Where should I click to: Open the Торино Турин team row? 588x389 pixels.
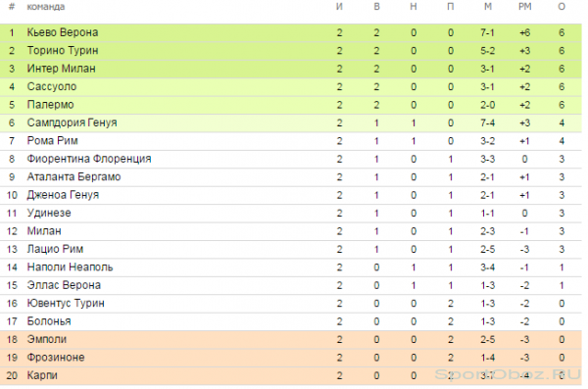pyautogui.click(x=291, y=51)
